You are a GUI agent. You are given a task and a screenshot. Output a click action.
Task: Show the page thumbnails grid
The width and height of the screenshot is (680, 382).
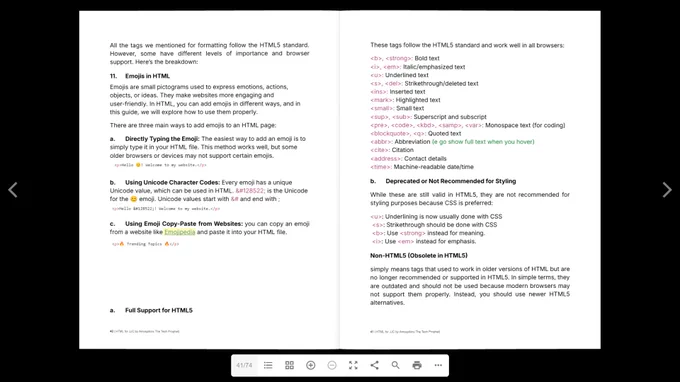289,365
